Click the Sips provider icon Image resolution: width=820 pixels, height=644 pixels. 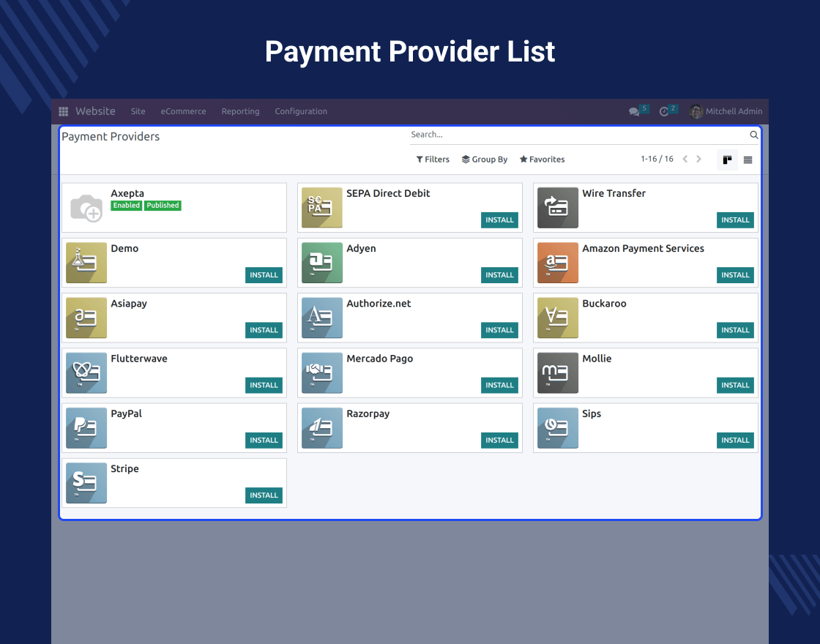pos(558,428)
